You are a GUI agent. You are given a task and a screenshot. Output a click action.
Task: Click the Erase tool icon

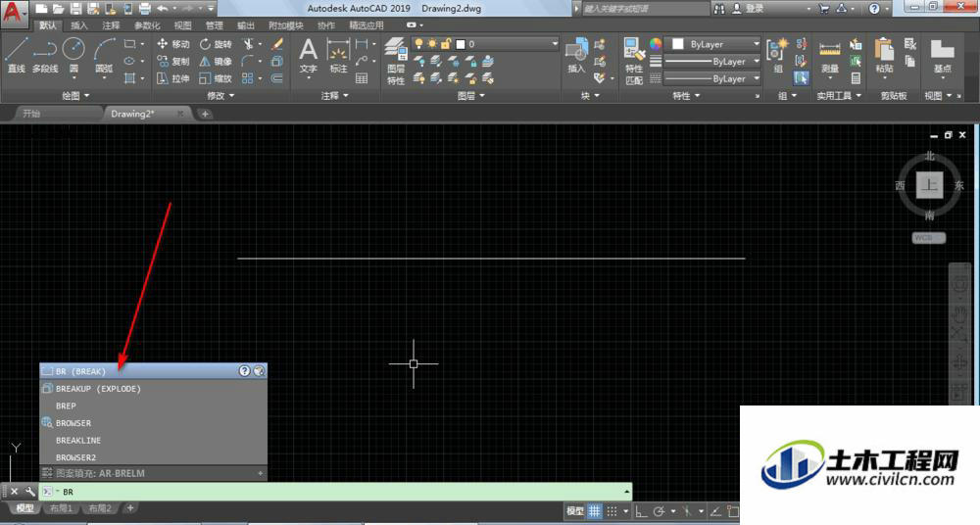click(277, 44)
